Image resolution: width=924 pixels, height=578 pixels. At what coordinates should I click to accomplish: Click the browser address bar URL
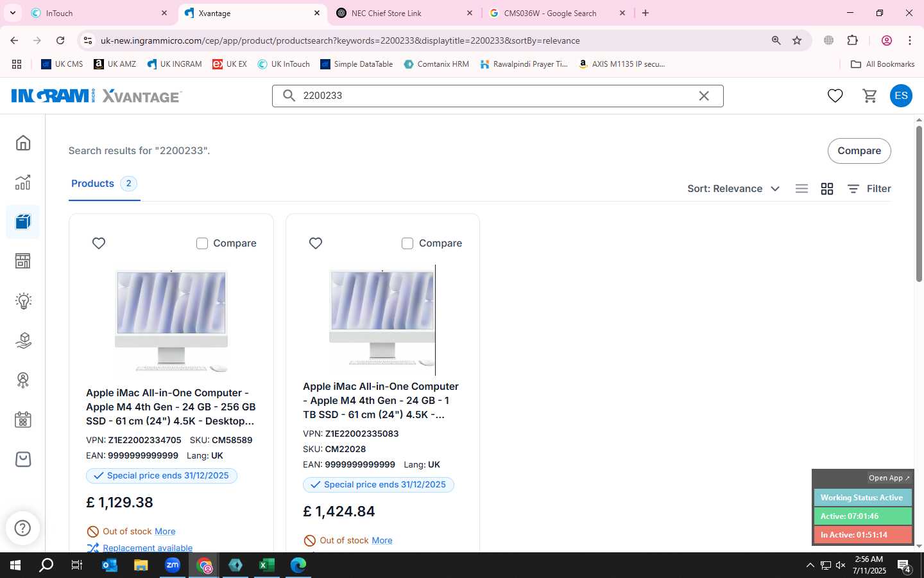click(x=340, y=40)
